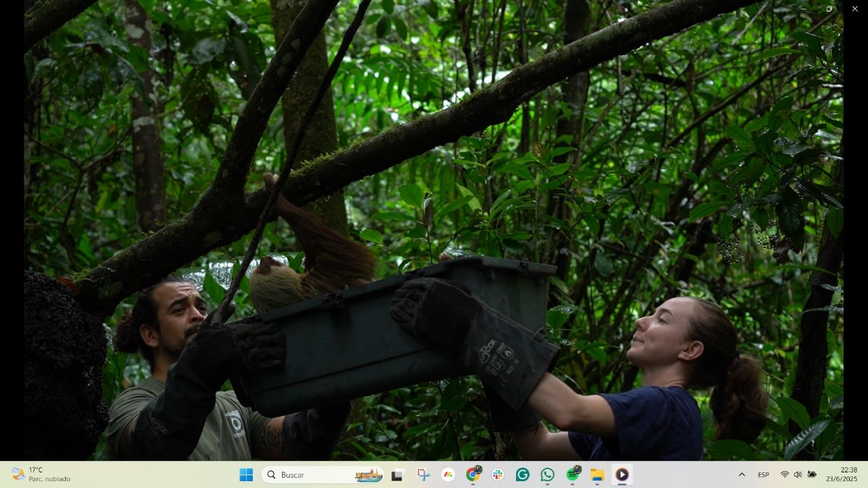Viewport: 868px width, 488px height.
Task: Open Task View from the taskbar
Action: pos(397,475)
